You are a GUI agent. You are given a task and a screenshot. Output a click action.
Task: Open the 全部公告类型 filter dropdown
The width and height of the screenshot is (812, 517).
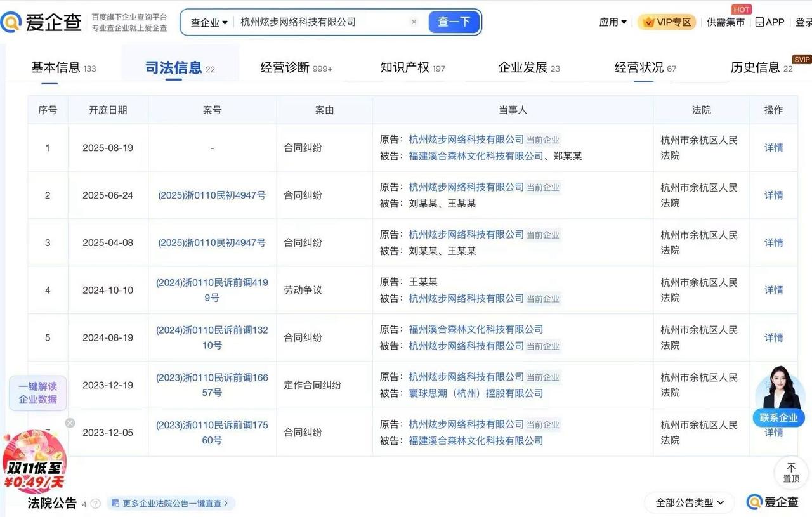point(688,502)
